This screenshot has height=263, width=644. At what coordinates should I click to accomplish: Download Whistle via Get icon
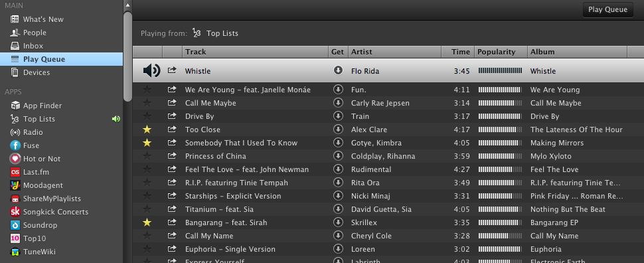[x=338, y=70]
